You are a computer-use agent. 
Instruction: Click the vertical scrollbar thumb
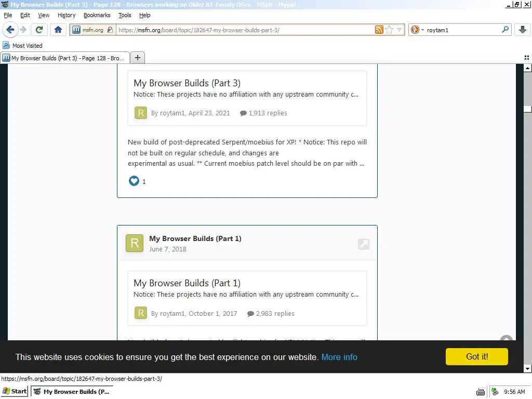point(527,109)
